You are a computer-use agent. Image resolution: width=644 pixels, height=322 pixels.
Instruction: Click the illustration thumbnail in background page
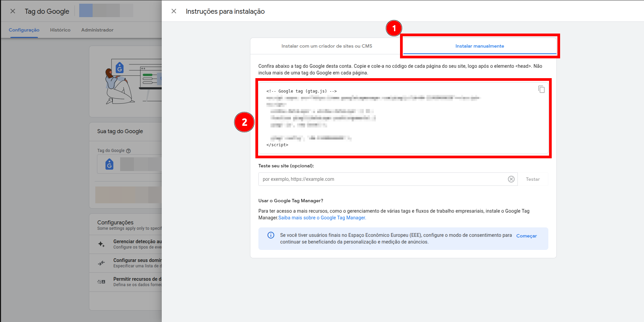pyautogui.click(x=133, y=82)
